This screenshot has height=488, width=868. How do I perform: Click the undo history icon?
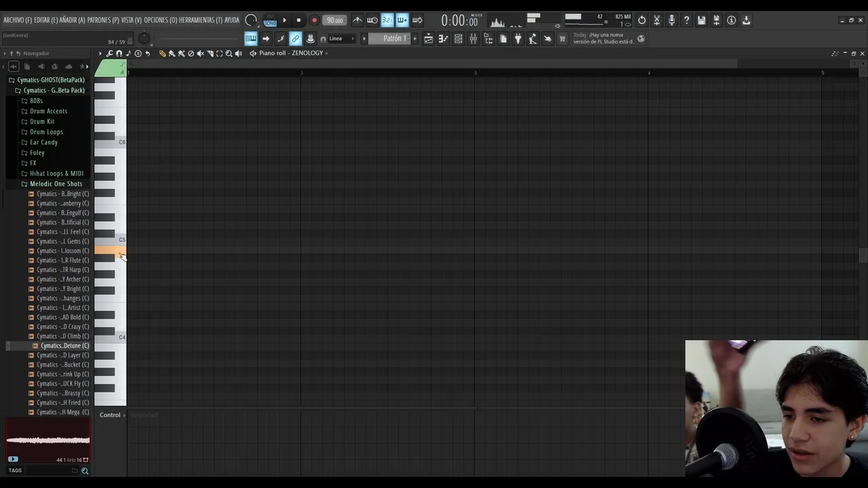642,20
